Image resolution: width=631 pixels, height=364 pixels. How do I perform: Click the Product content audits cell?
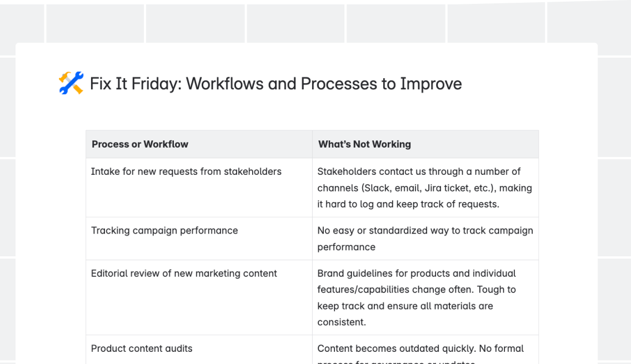click(x=199, y=350)
